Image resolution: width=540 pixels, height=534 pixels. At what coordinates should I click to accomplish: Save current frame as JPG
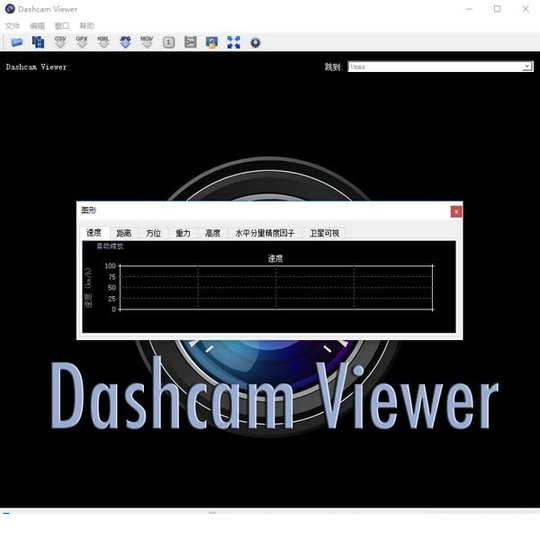(125, 42)
